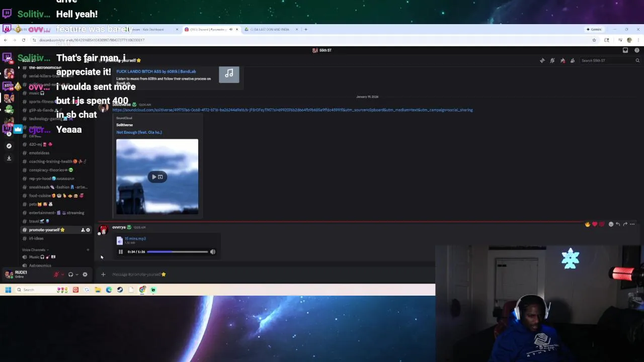Open new Chrome tab plus button
This screenshot has height=362, width=644.
tap(306, 29)
